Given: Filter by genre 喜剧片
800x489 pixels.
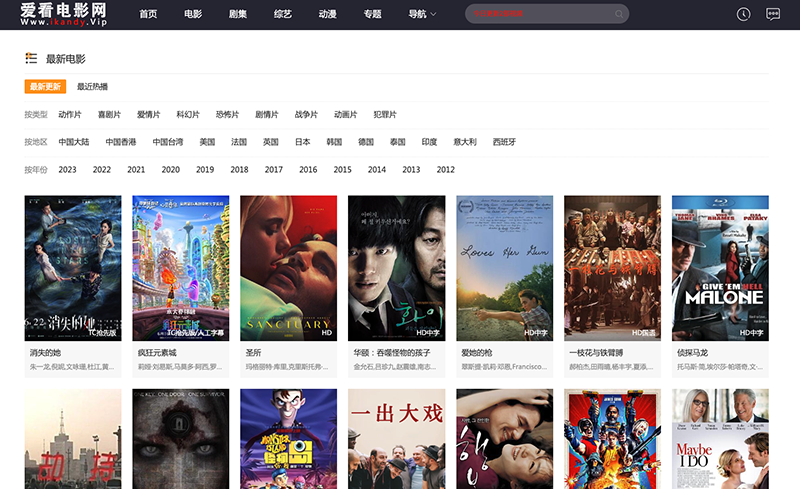Looking at the screenshot, I should [109, 114].
